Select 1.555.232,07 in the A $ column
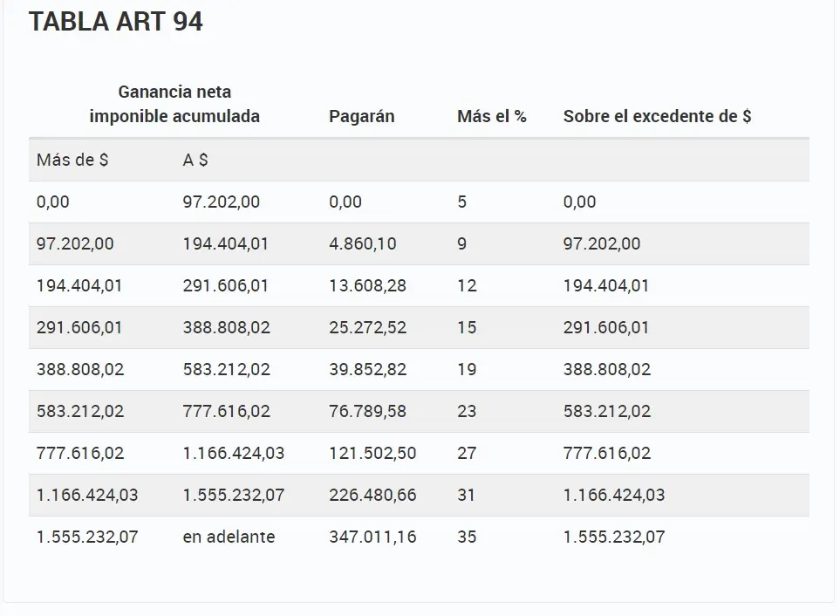This screenshot has height=616, width=840. (234, 495)
